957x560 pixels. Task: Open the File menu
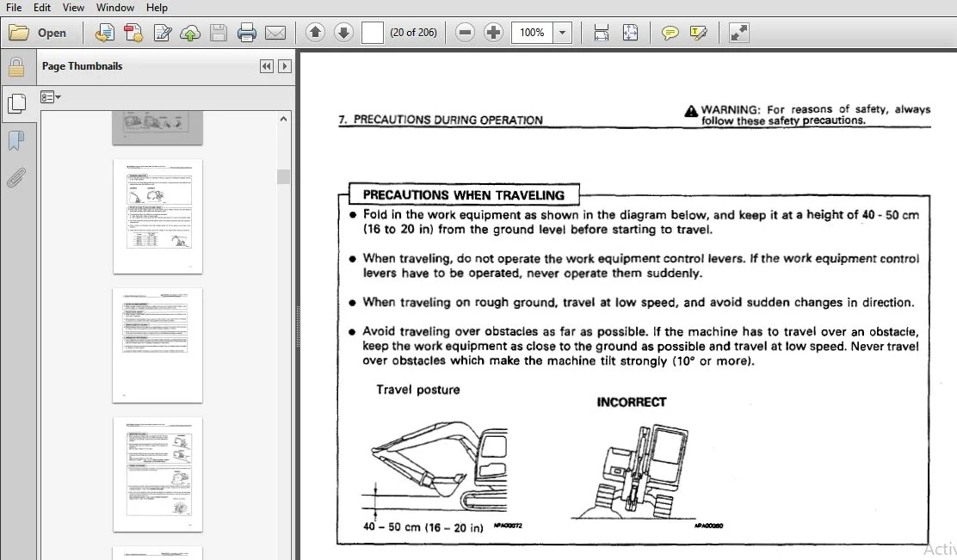14,8
